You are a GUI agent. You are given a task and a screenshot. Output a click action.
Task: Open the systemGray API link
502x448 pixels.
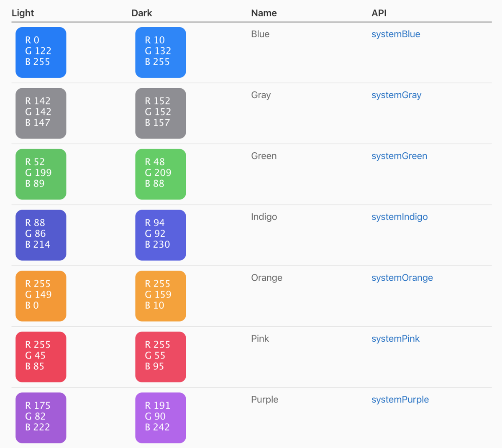396,95
